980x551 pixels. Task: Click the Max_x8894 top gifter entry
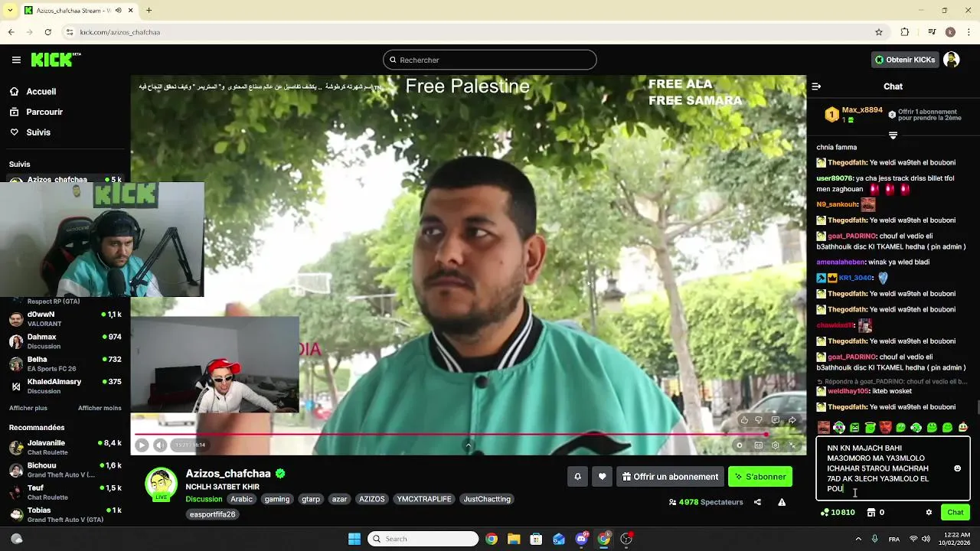pyautogui.click(x=853, y=115)
